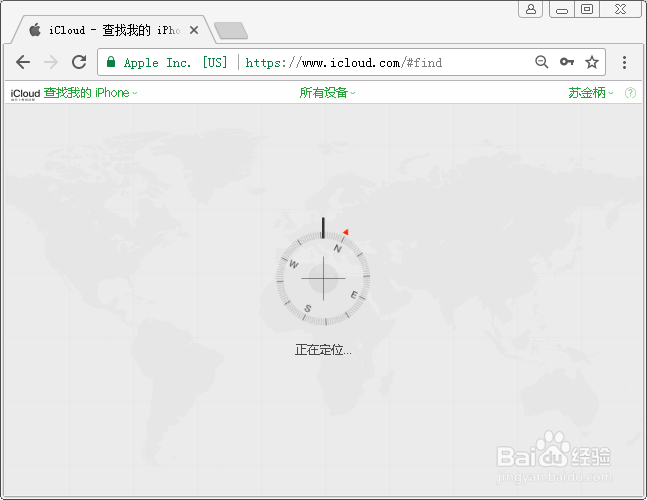Open a new browser tab

coord(231,31)
